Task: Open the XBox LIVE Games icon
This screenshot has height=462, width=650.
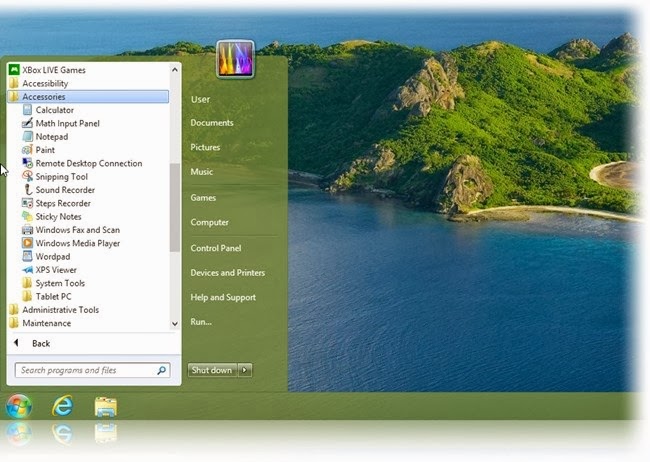Action: 14,70
